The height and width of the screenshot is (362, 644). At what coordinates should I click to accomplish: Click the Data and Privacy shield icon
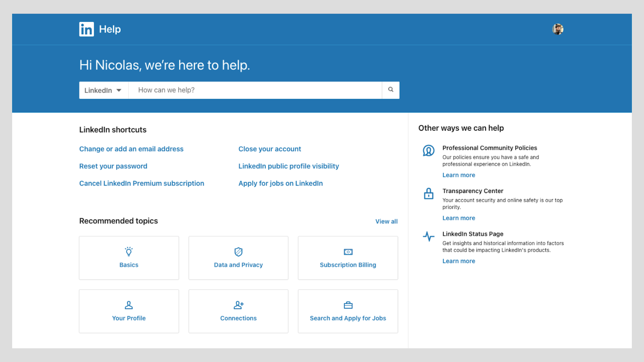tap(238, 252)
